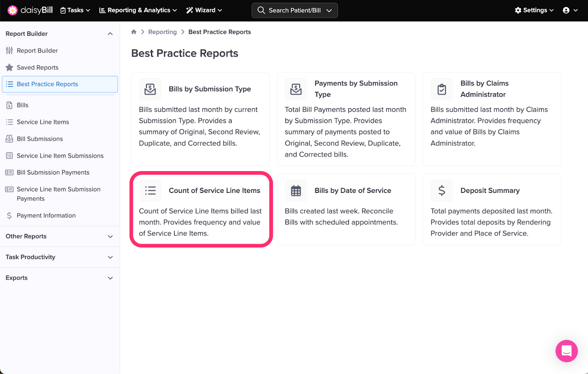Open the Tasks menu
The image size is (588, 374).
(x=75, y=10)
